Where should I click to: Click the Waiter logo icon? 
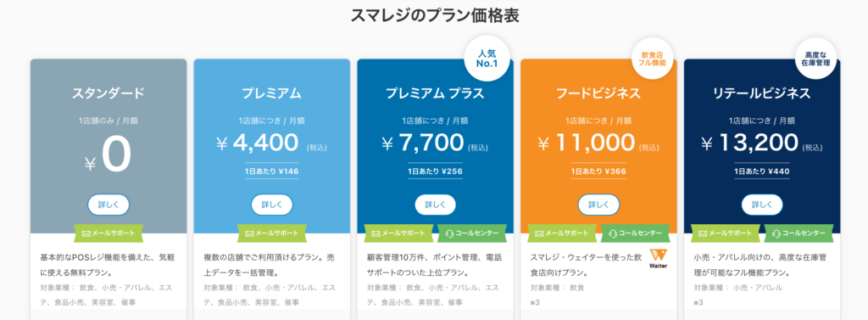pyautogui.click(x=658, y=259)
